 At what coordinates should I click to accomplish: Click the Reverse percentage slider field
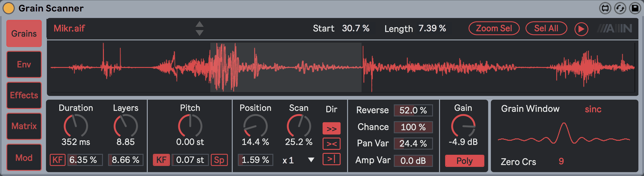point(413,110)
